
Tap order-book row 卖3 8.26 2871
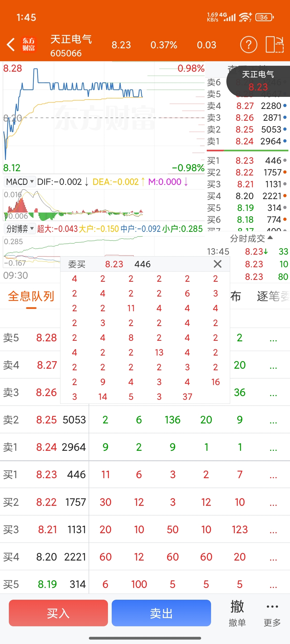[247, 118]
